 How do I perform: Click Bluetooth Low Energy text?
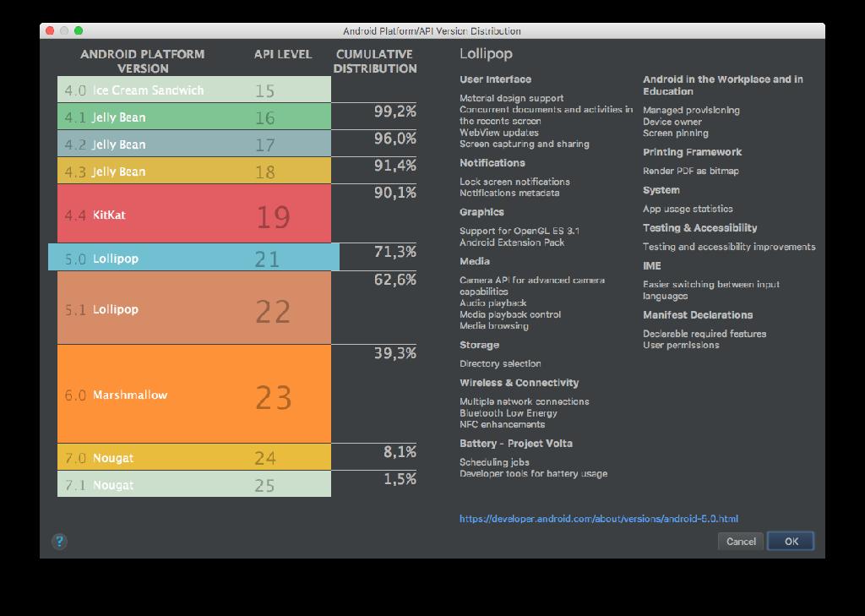(x=508, y=413)
